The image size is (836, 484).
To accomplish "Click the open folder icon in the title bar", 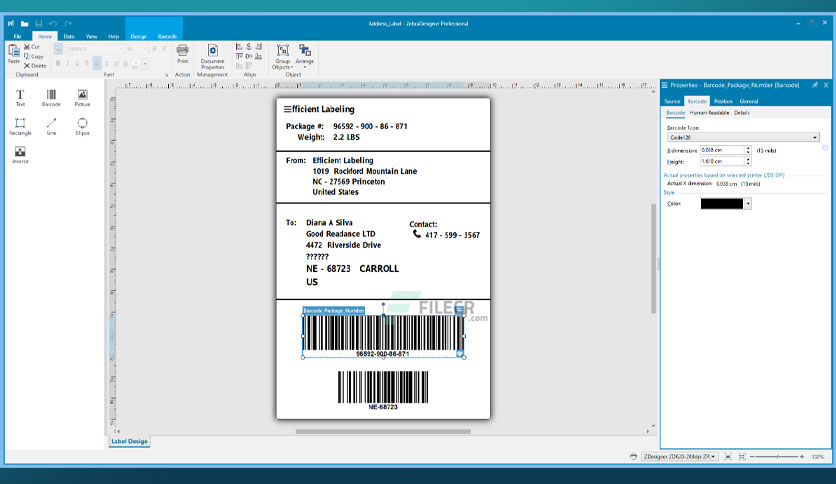I will [25, 23].
